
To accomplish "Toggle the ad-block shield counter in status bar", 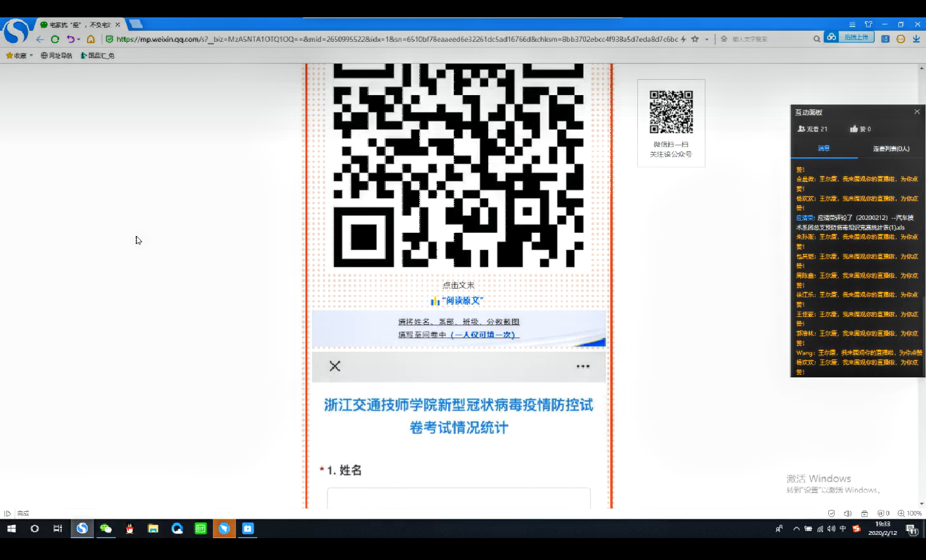I will tap(883, 513).
